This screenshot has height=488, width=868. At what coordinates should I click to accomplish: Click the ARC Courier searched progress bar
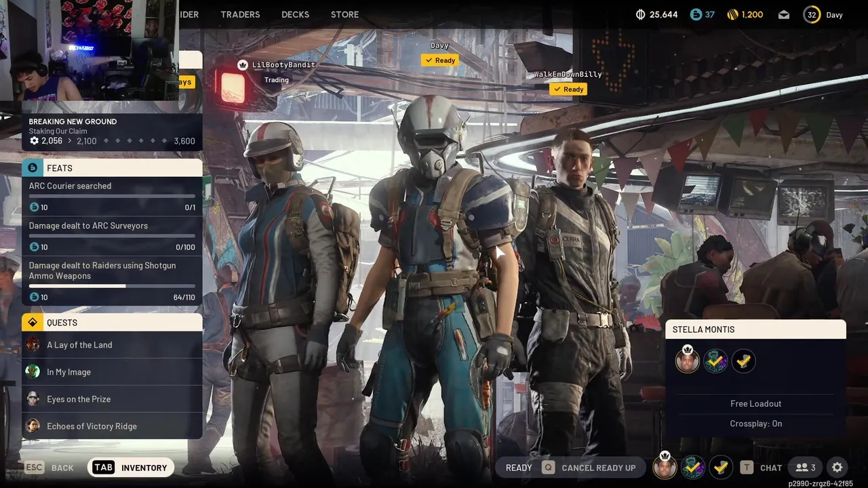click(112, 196)
